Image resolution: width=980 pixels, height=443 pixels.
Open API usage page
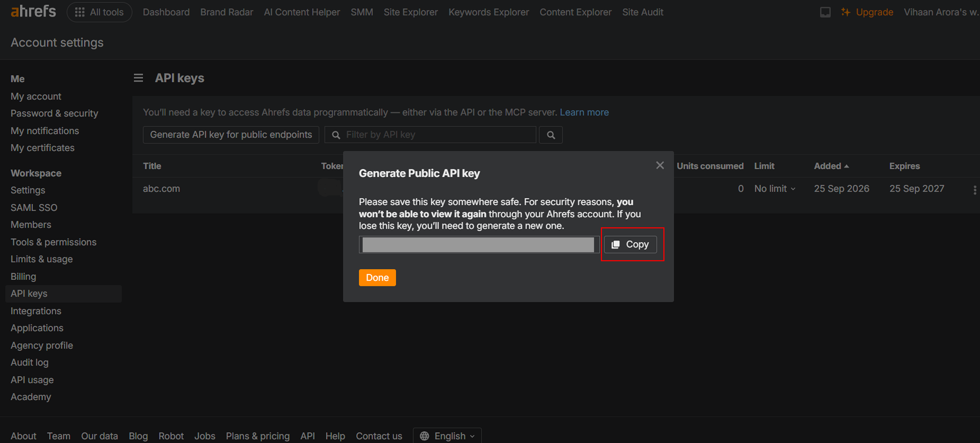pos(32,380)
